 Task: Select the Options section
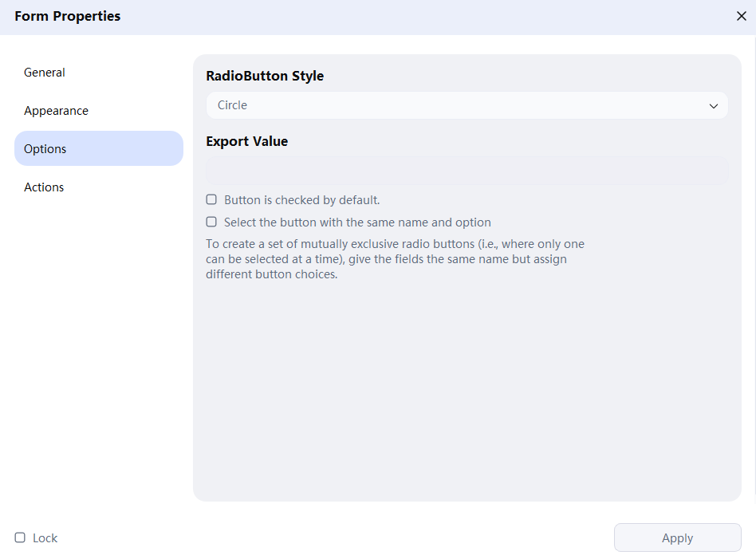pyautogui.click(x=45, y=148)
